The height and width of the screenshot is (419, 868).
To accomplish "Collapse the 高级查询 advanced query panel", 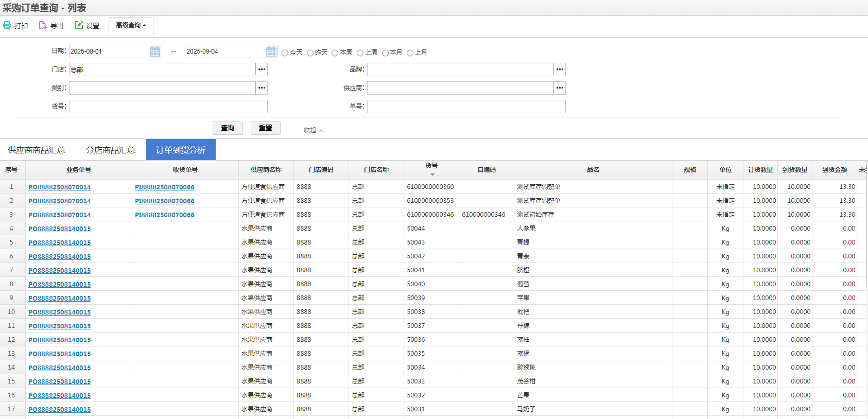I will tap(131, 25).
